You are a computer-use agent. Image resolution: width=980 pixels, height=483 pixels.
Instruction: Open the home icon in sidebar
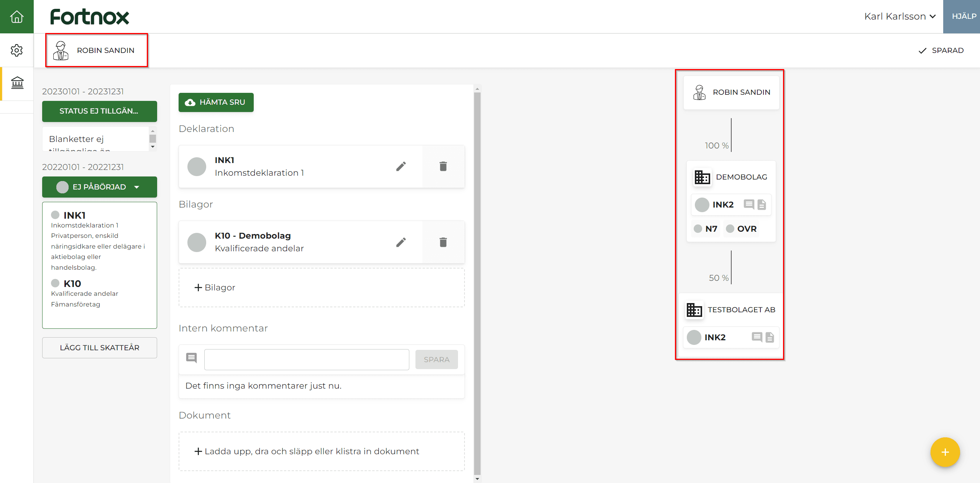click(16, 16)
